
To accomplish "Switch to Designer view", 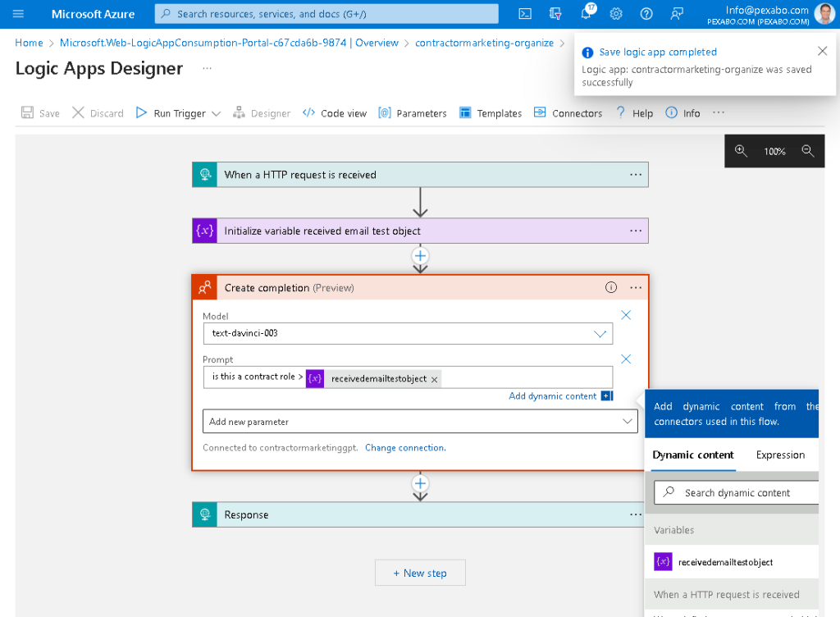I will 262,113.
